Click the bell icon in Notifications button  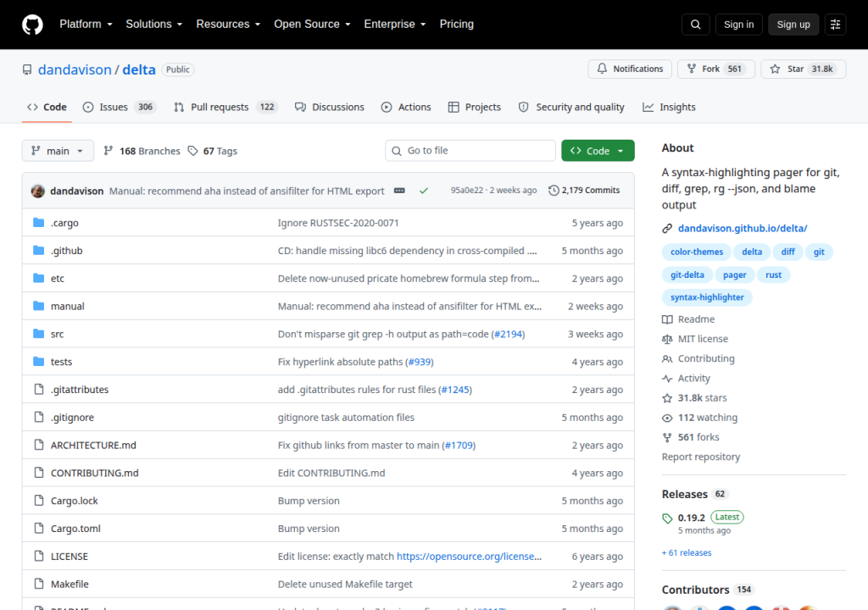[x=602, y=69]
